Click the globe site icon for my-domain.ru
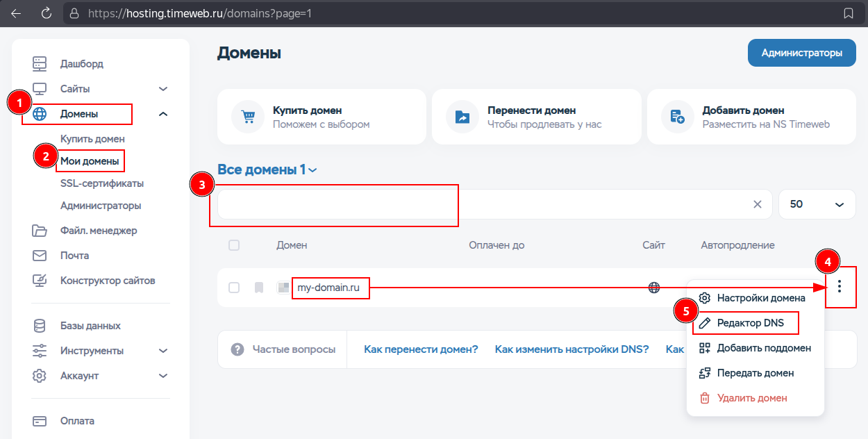Image resolution: width=868 pixels, height=439 pixels. pyautogui.click(x=653, y=287)
